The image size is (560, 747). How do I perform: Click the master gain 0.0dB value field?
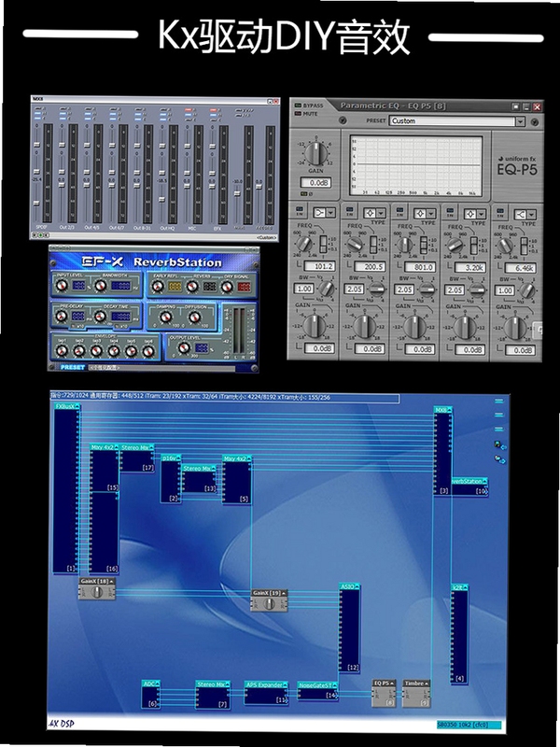(x=315, y=182)
